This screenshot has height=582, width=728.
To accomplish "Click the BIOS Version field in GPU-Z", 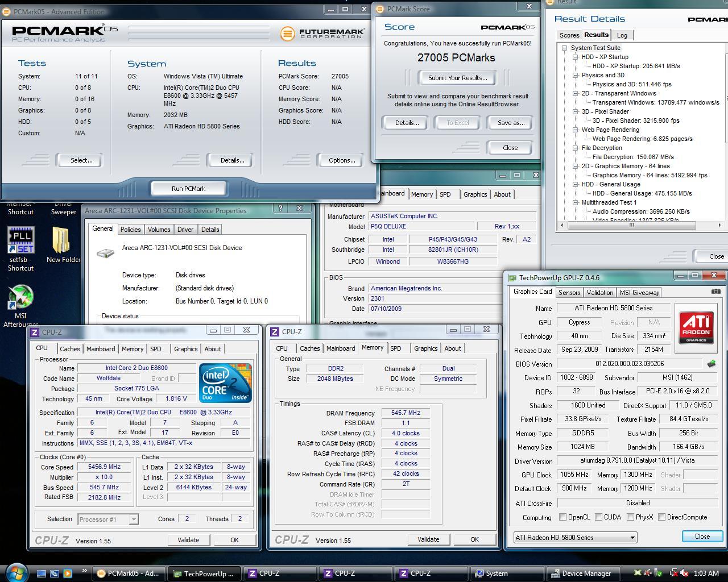I will click(630, 364).
